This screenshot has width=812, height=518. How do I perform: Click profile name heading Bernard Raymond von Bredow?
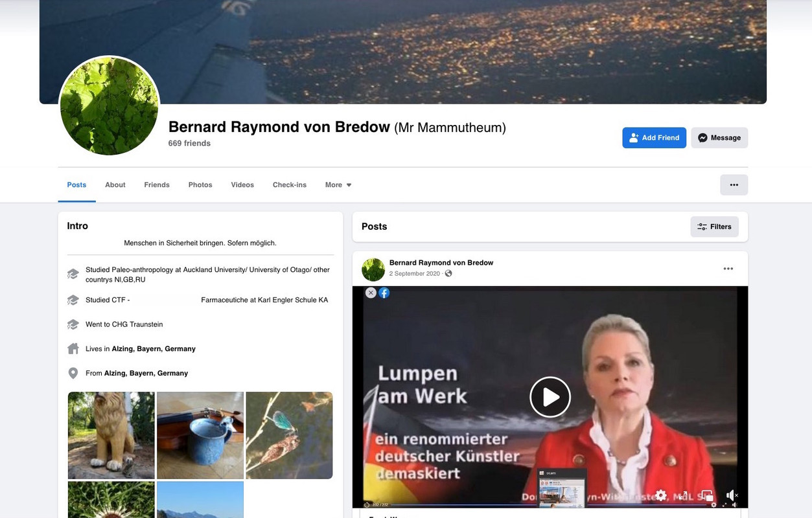pyautogui.click(x=279, y=127)
